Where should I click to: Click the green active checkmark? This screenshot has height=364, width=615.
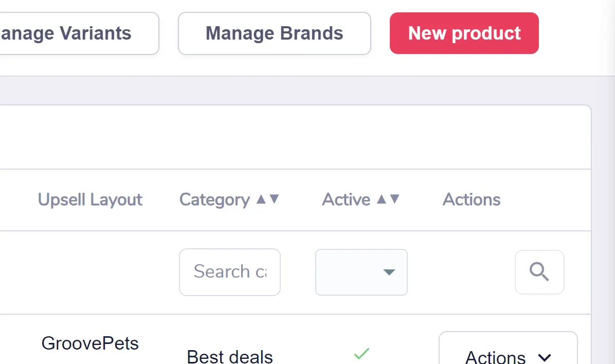[x=361, y=353]
